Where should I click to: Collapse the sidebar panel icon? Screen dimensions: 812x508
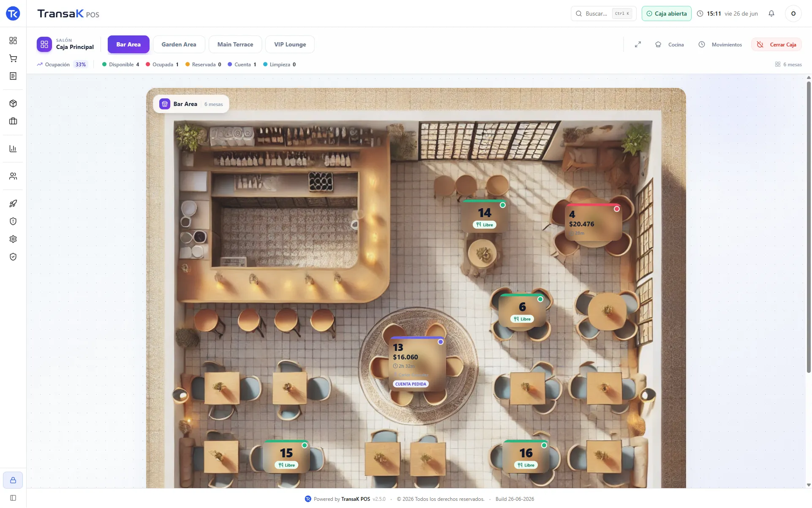click(x=13, y=498)
